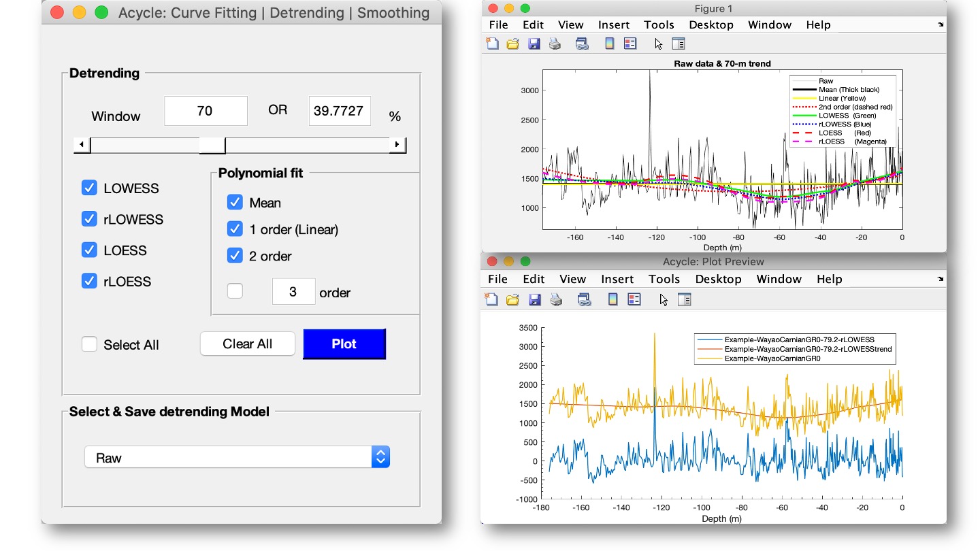Click Example-WayaoCarnianGR0-79.2-rLOWESStrend legend entry
Viewport: 980px width, 551px height.
coord(794,349)
